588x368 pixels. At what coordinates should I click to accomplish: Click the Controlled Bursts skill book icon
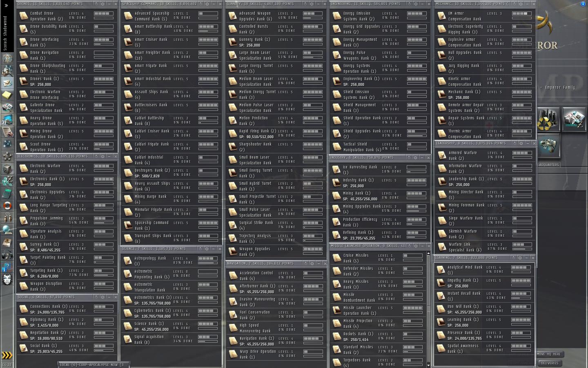[x=232, y=29]
